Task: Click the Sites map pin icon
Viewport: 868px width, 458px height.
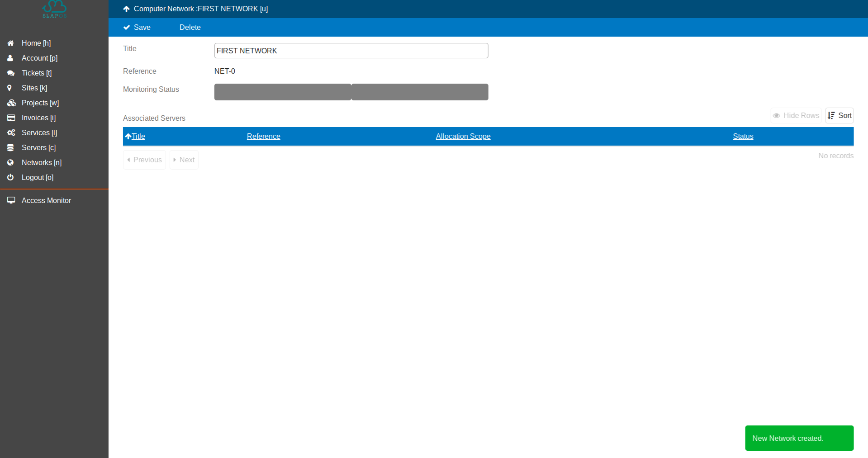Action: coord(9,88)
